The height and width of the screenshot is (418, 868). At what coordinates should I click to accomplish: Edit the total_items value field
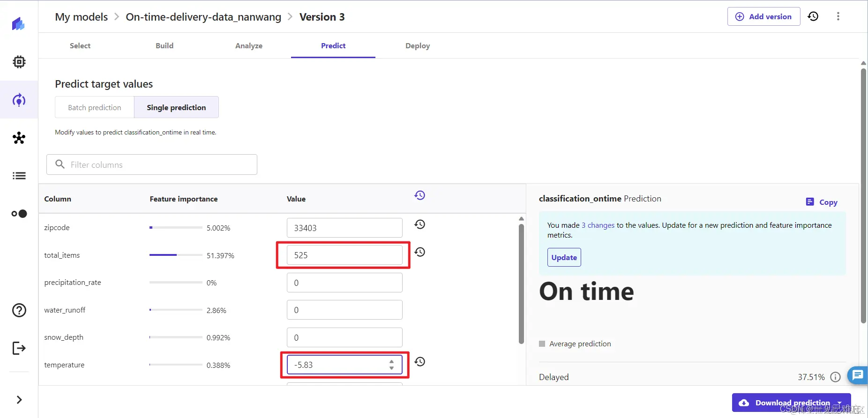click(x=344, y=255)
